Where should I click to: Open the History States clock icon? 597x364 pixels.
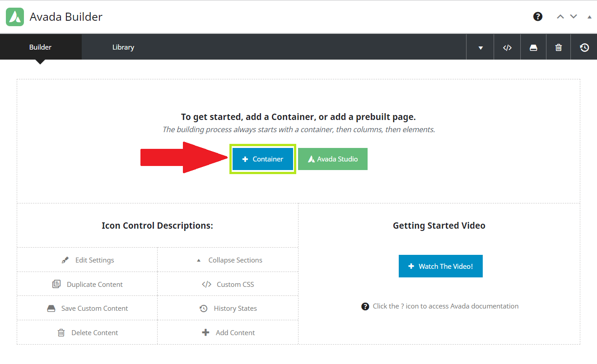(584, 47)
